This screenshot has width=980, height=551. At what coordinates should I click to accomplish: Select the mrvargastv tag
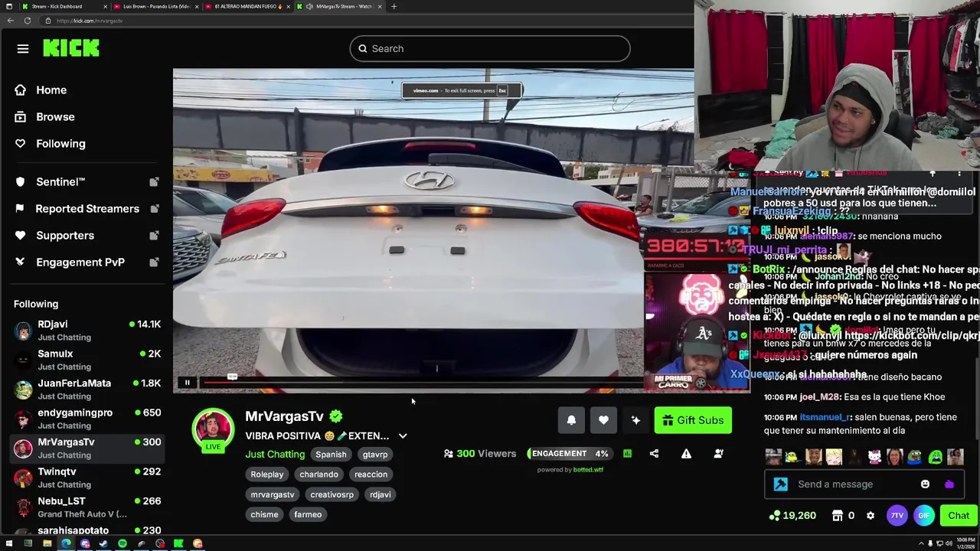273,494
